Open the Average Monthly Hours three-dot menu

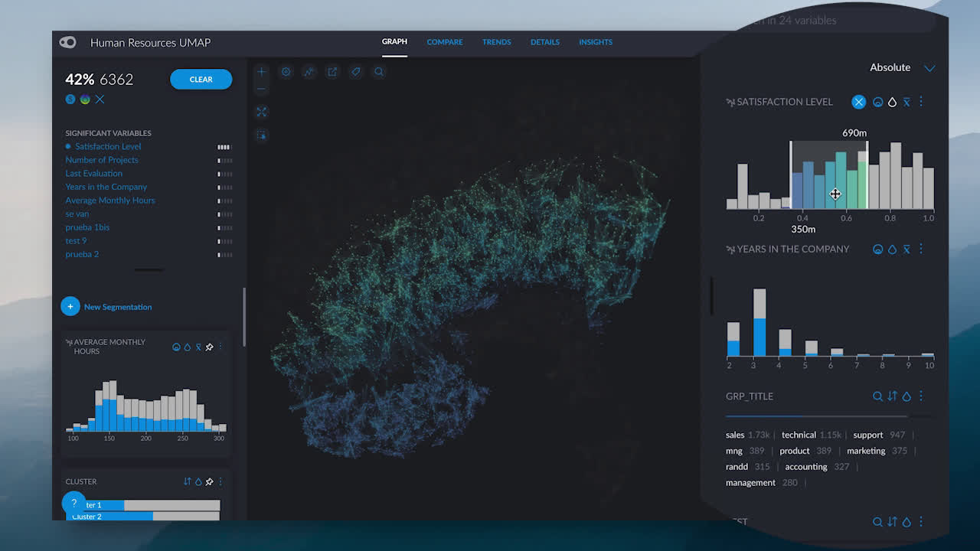tap(220, 347)
